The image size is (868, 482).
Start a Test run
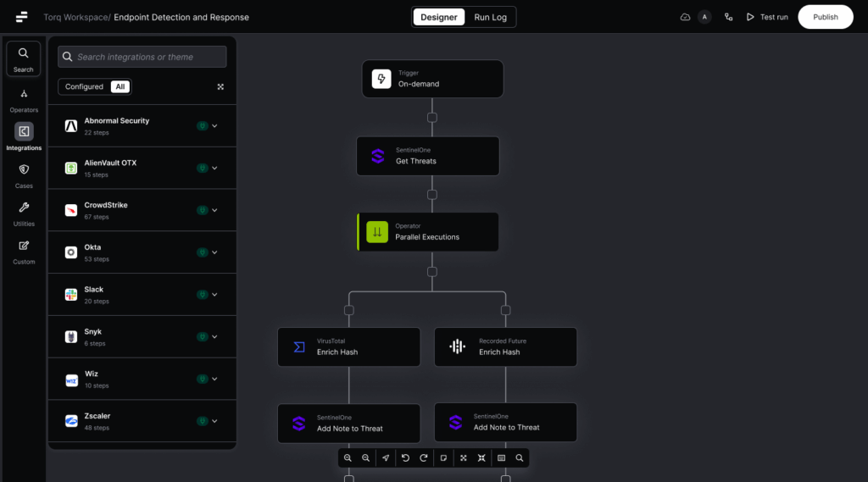767,17
